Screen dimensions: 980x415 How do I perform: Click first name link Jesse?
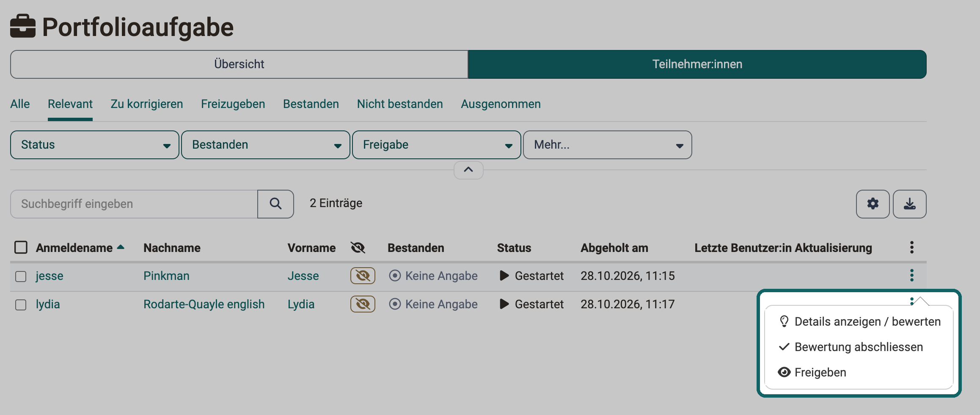click(x=303, y=276)
